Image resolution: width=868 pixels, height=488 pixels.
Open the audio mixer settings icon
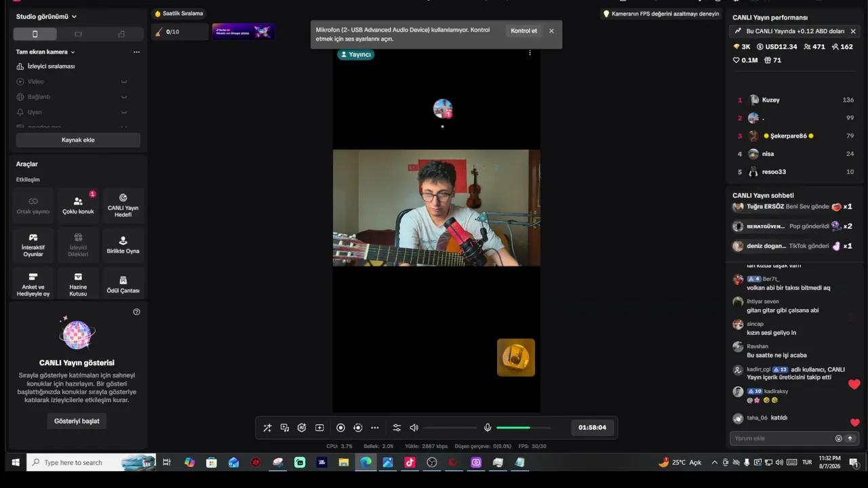tap(397, 428)
